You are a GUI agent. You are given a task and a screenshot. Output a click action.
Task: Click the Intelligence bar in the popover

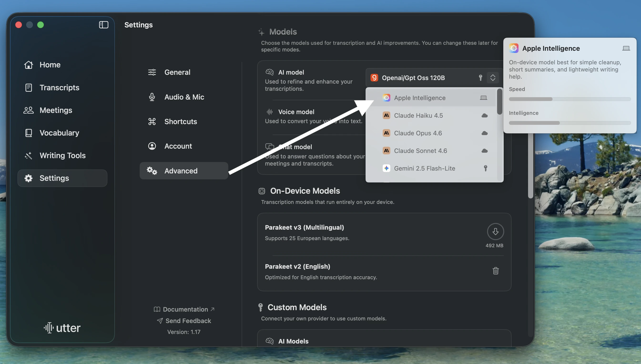[x=570, y=123]
